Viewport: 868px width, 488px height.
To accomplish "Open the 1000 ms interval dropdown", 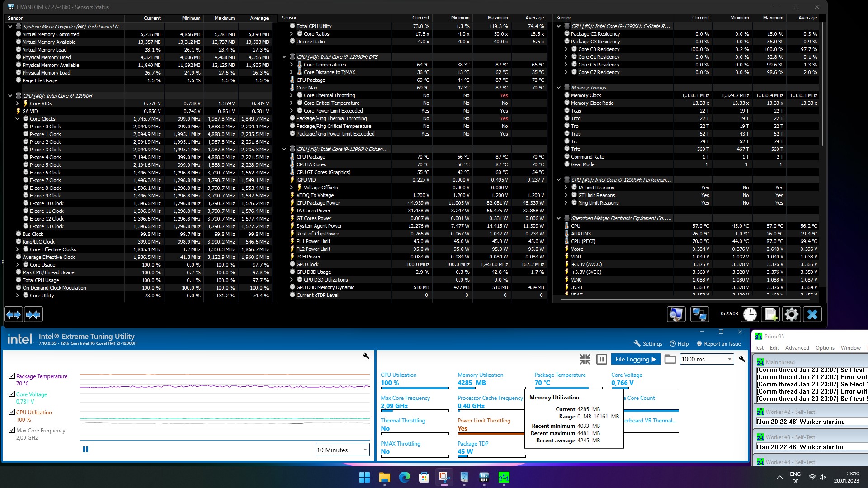I will (707, 359).
